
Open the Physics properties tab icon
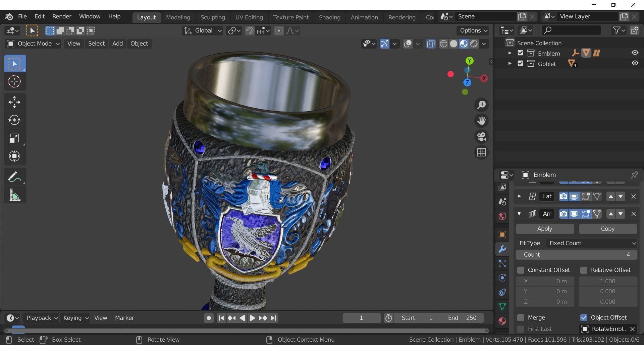[x=502, y=278]
